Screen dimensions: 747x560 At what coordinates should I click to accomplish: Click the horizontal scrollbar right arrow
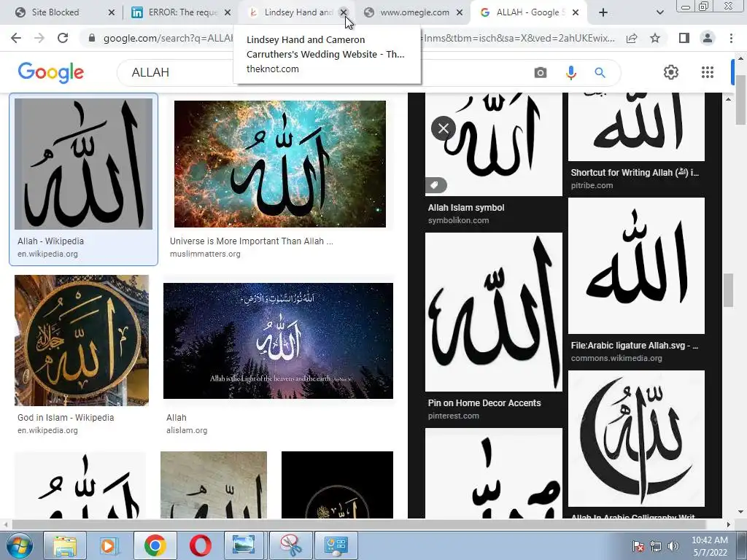[x=728, y=524]
